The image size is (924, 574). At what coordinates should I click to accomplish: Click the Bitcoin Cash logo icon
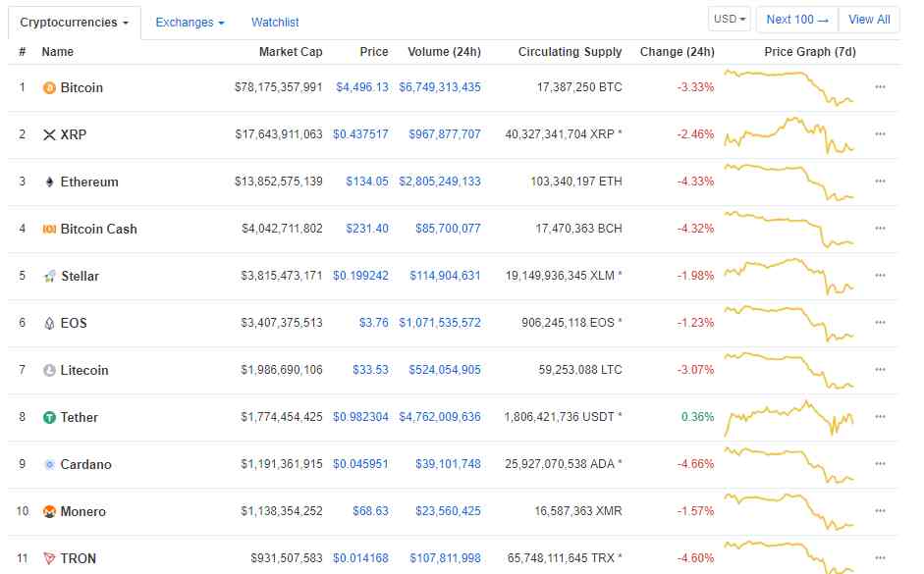(49, 230)
